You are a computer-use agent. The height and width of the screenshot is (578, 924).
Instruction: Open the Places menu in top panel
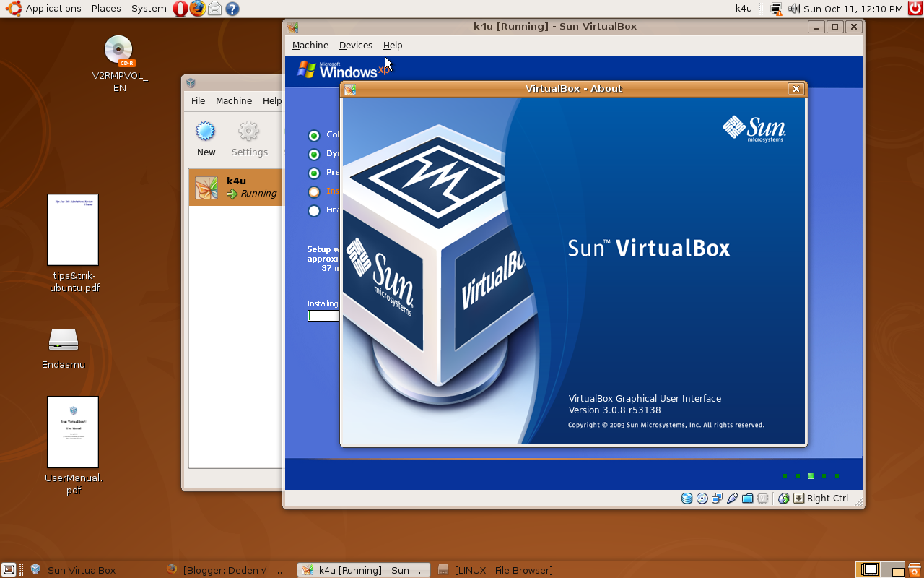(x=106, y=9)
